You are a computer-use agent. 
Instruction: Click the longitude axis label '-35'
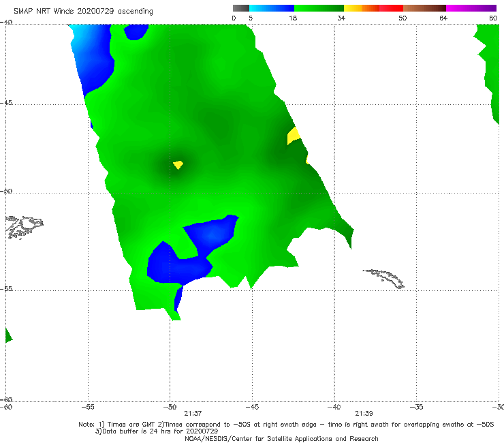click(x=416, y=407)
